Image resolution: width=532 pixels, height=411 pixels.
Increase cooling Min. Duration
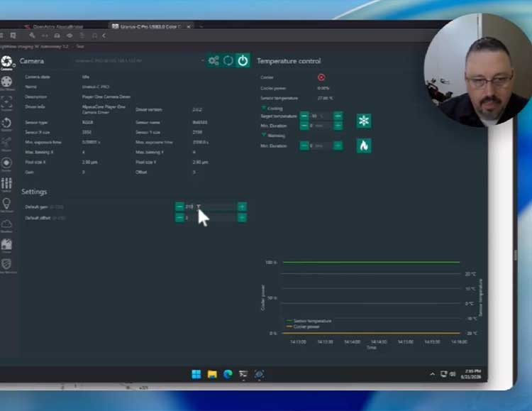(x=338, y=126)
